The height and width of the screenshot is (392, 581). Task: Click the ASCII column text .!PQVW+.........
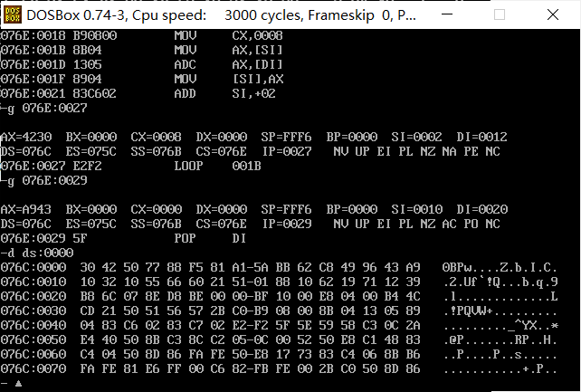[500, 311]
